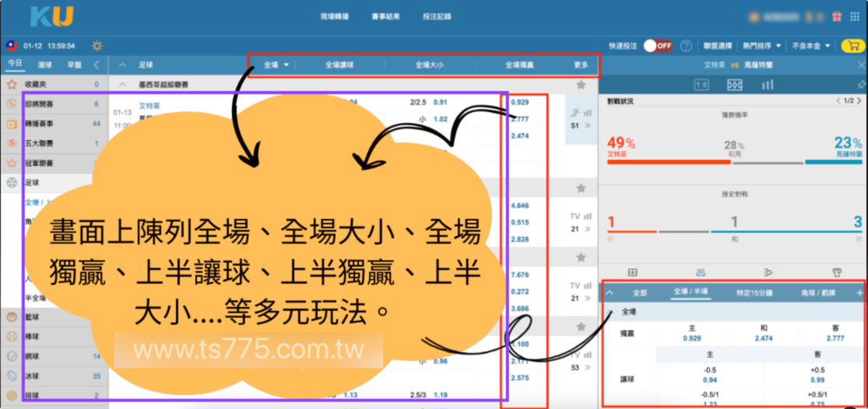Click the quick bet help question mark
Screen dimensions: 868x409
686,46
